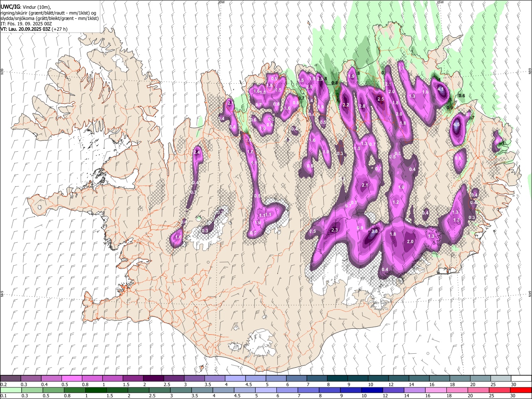This screenshot has height=399, width=532.
Task: Click the 'VT: Lau. 20.09.2025 03Z' valid time
Action: (25, 29)
